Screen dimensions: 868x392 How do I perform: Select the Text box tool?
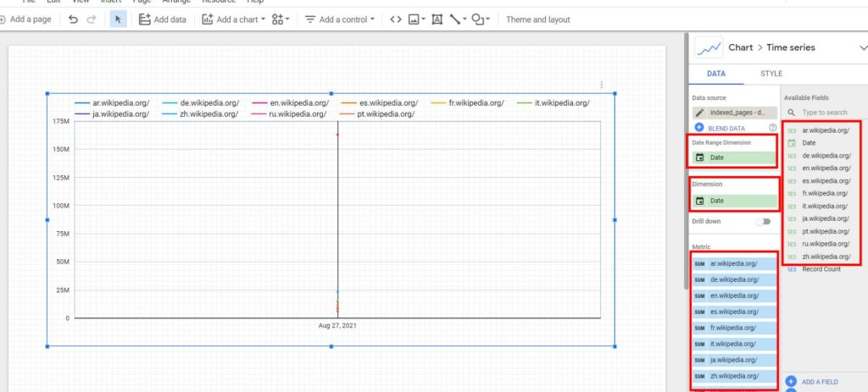437,19
